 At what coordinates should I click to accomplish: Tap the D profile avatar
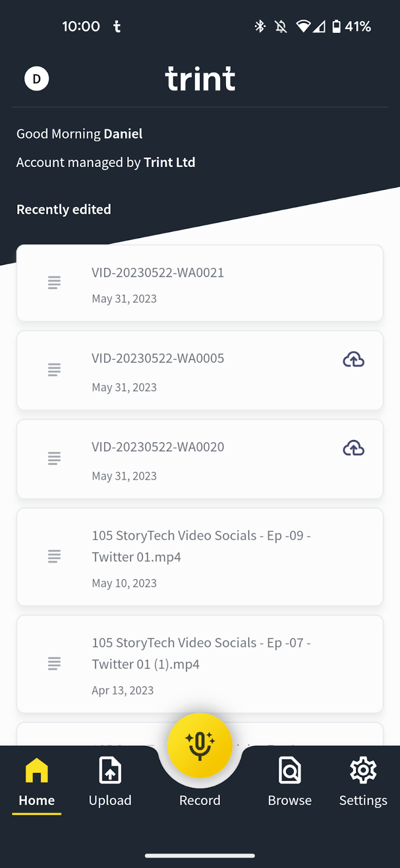pyautogui.click(x=37, y=79)
